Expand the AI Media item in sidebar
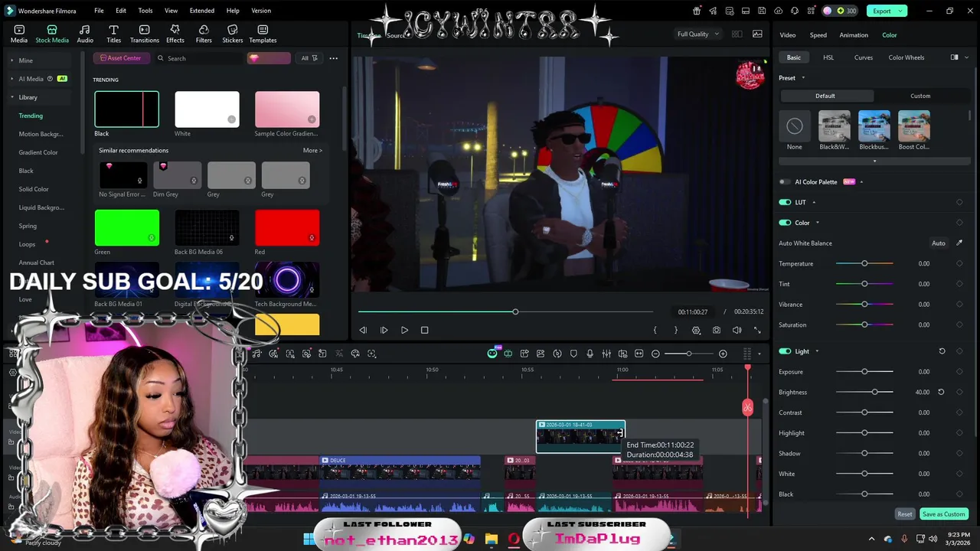The width and height of the screenshot is (980, 551). click(x=12, y=79)
